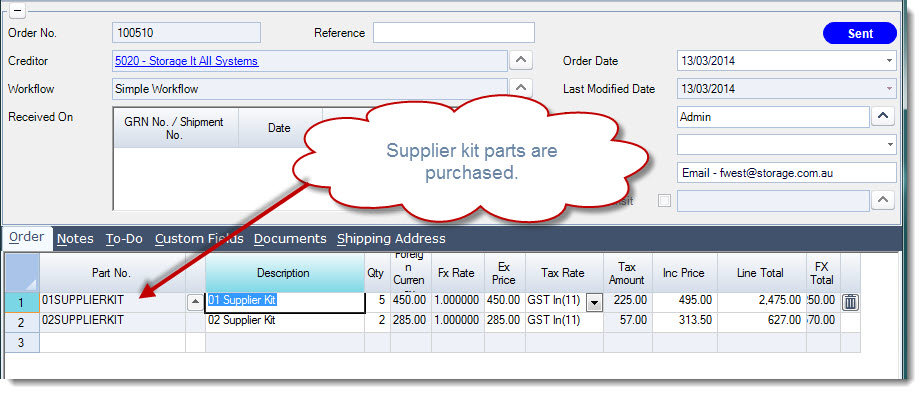Click the Line Total column header

760,273
